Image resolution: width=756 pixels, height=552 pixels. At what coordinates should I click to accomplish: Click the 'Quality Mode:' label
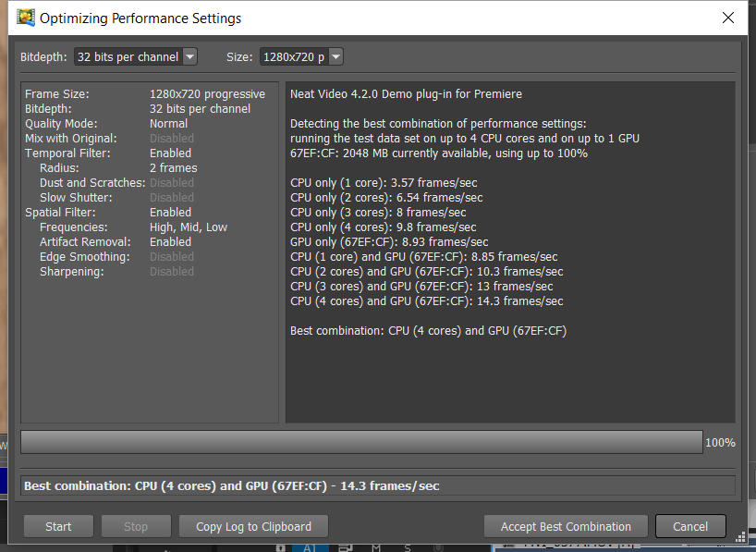(x=61, y=124)
